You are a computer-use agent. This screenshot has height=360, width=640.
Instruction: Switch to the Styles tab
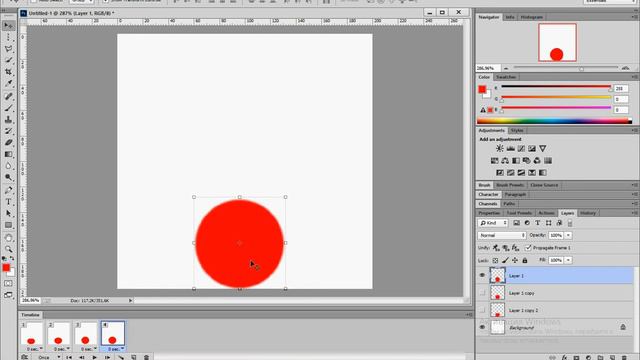[517, 131]
